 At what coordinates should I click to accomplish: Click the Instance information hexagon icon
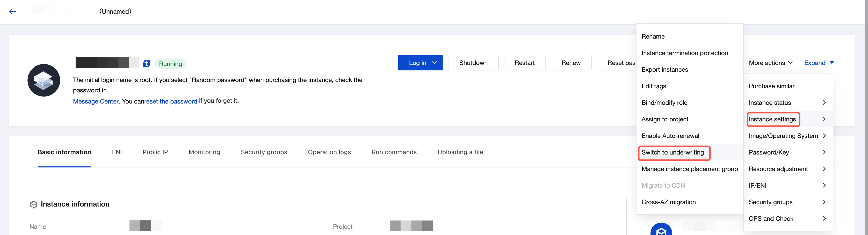(34, 204)
